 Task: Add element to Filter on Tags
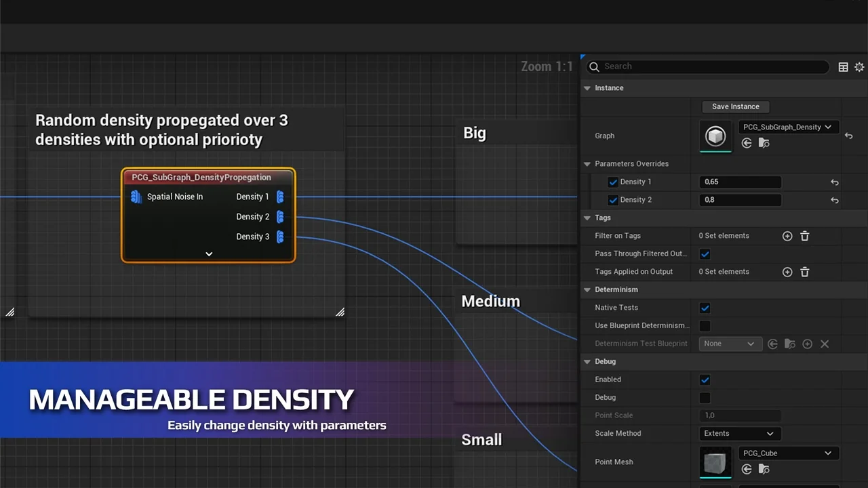point(787,236)
